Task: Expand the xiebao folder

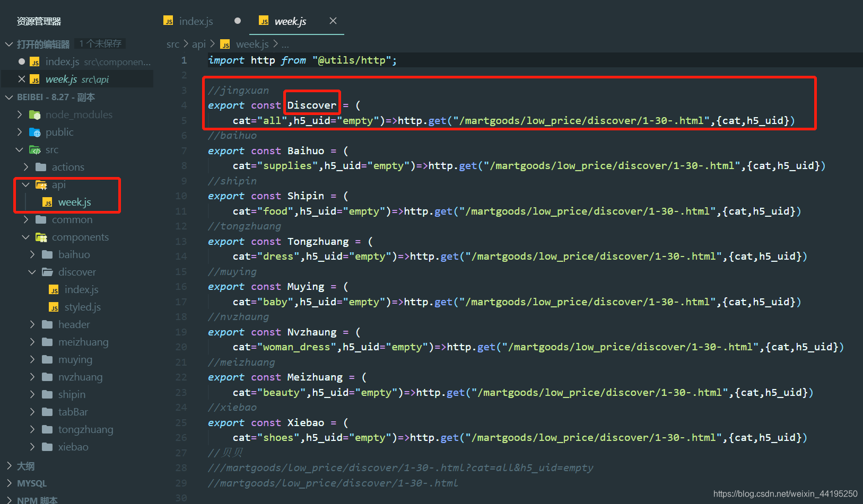Action: tap(32, 447)
